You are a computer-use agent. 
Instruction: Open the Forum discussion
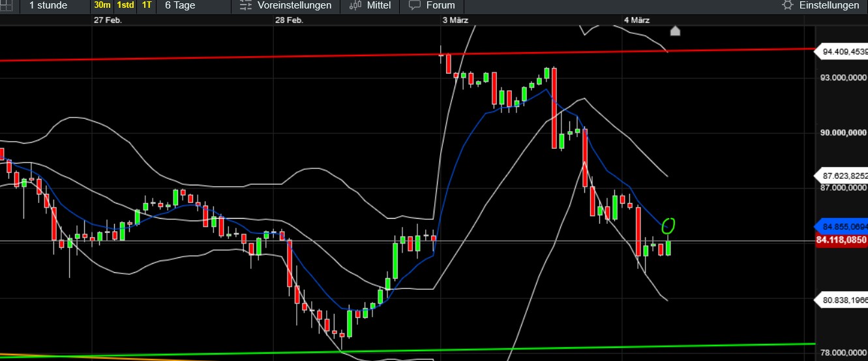440,5
